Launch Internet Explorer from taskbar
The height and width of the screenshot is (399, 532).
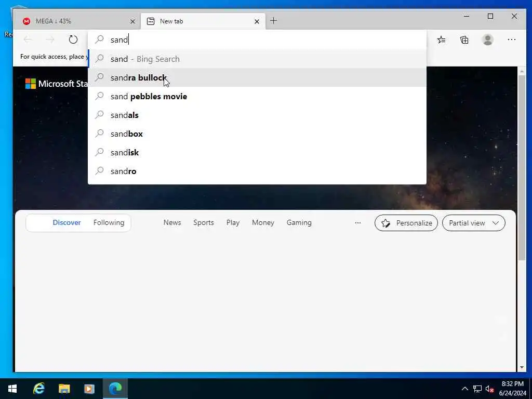click(x=38, y=389)
